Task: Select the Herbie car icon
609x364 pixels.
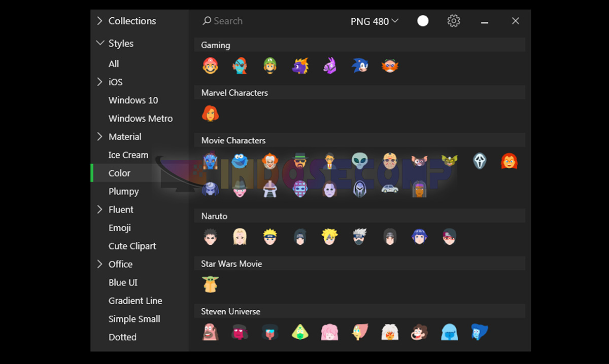Action: click(390, 189)
